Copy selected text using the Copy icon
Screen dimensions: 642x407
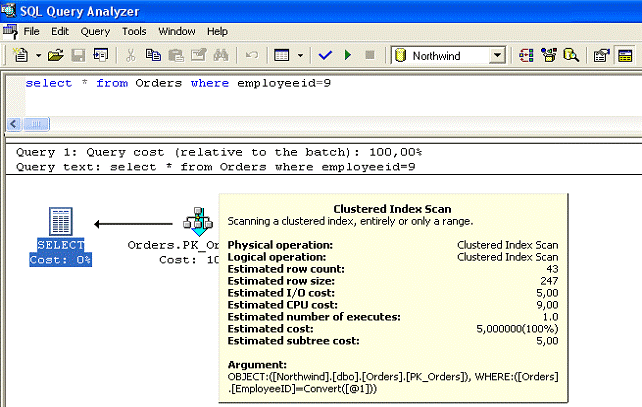[152, 56]
